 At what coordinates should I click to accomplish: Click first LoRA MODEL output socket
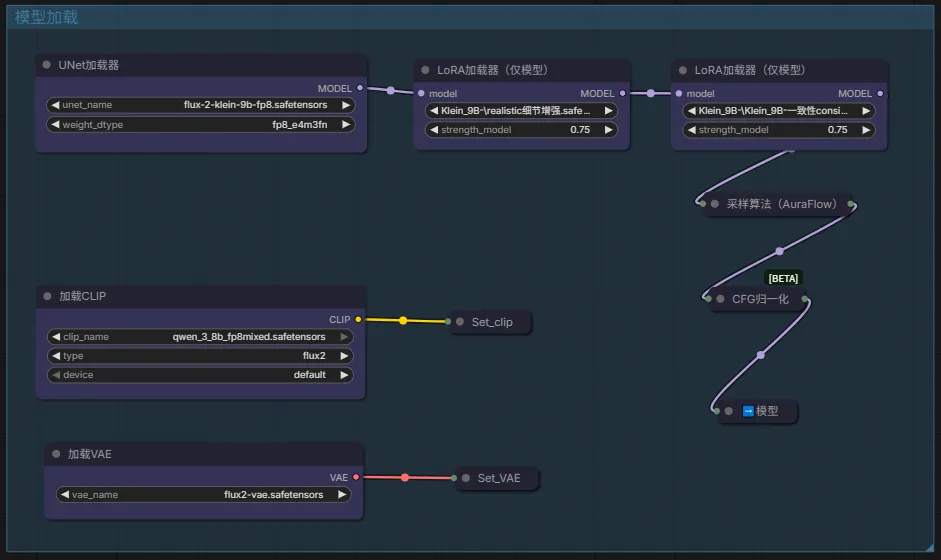tap(622, 94)
